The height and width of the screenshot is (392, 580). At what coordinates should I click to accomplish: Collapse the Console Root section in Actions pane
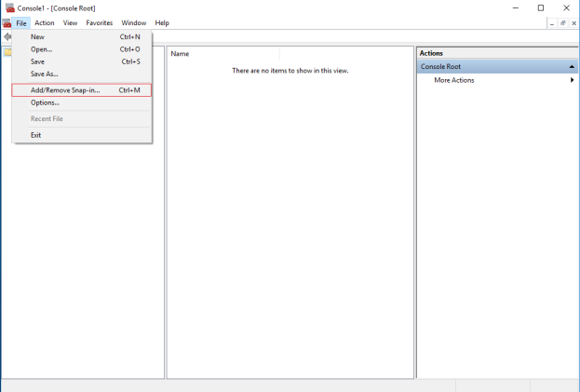click(x=572, y=67)
